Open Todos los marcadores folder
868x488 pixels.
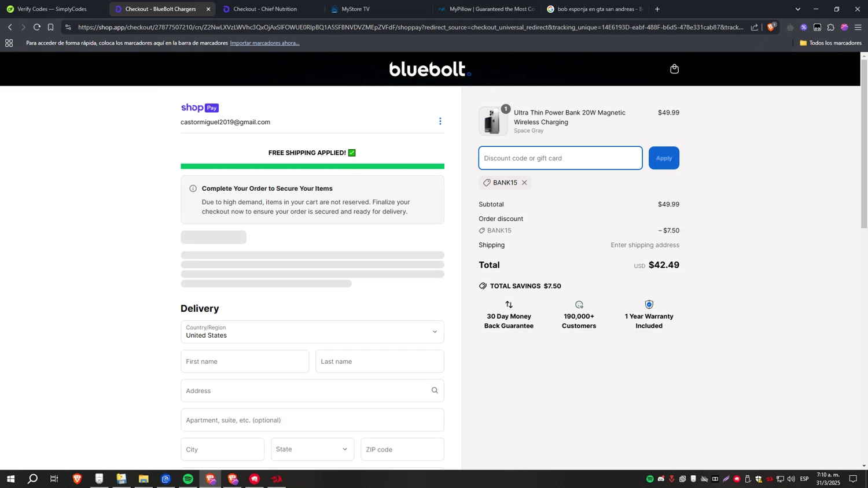[830, 43]
